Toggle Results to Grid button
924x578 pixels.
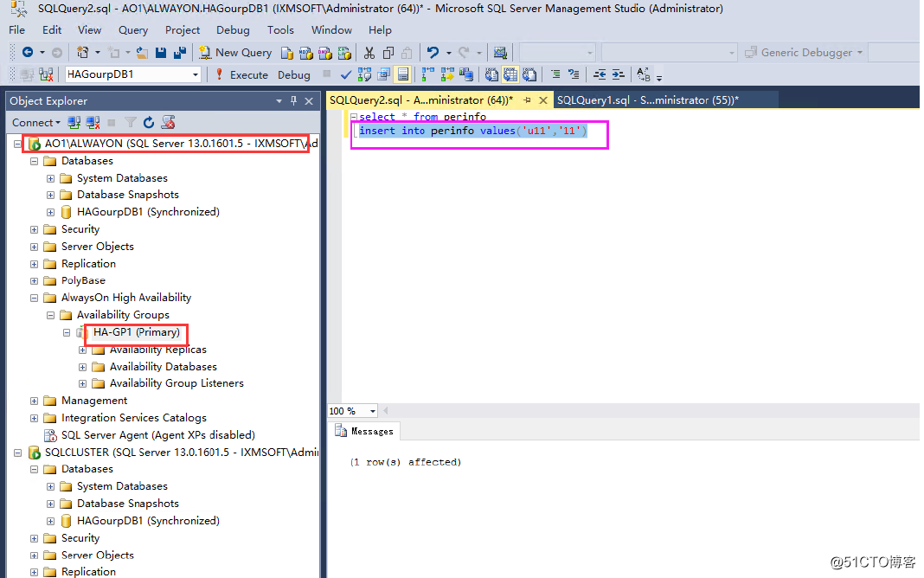pyautogui.click(x=510, y=74)
